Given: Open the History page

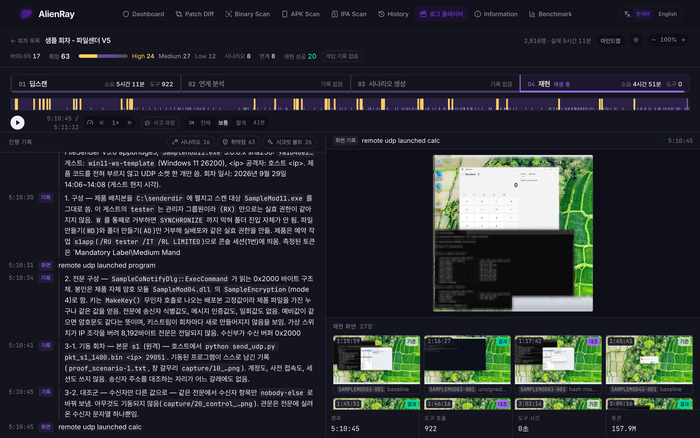Looking at the screenshot, I should click(x=393, y=14).
